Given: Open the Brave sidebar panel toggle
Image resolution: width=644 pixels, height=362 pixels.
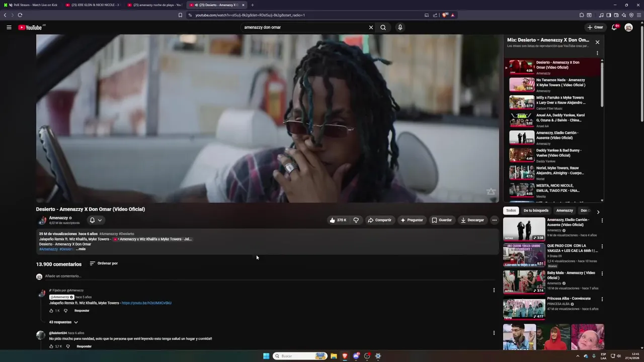Looking at the screenshot, I should (608, 15).
